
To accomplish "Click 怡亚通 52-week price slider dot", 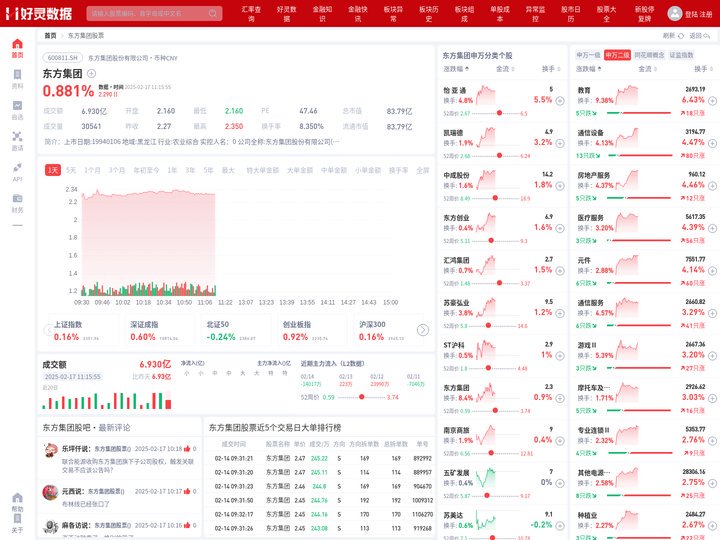I will point(500,113).
